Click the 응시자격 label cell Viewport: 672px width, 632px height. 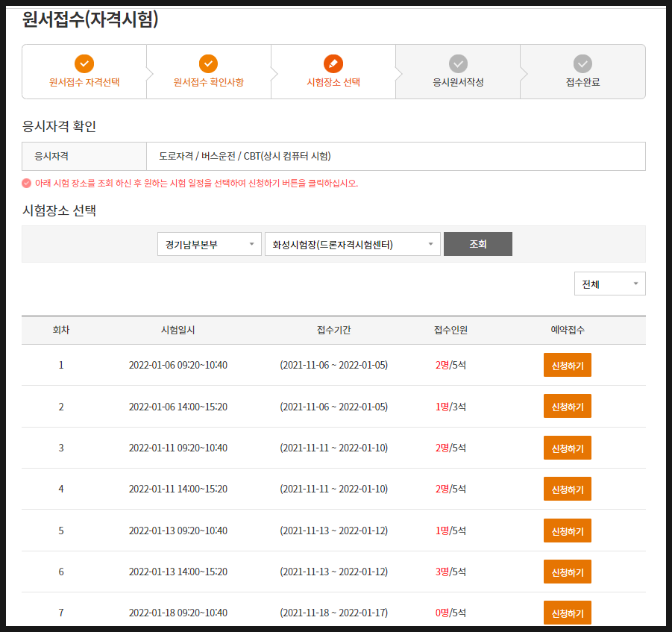(x=84, y=156)
